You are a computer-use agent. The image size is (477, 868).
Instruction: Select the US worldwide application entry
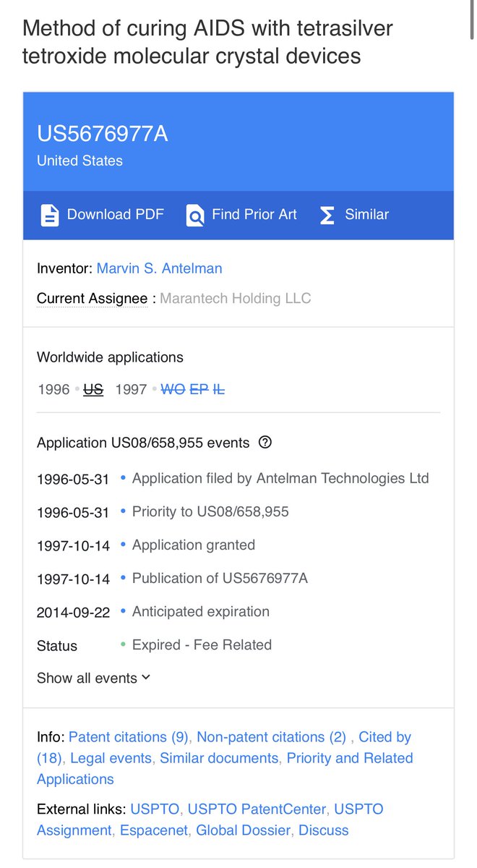[x=93, y=389]
